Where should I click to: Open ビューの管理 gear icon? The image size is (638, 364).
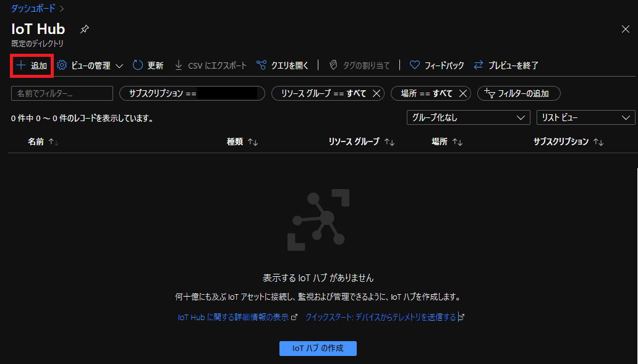click(x=62, y=65)
